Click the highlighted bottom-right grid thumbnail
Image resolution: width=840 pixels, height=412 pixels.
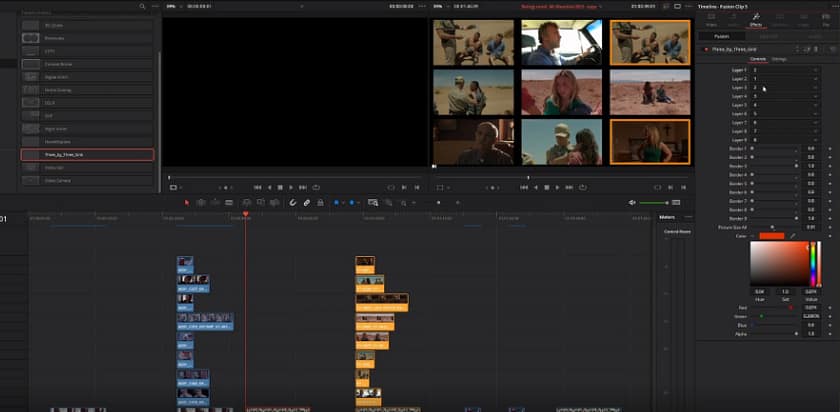tap(650, 141)
